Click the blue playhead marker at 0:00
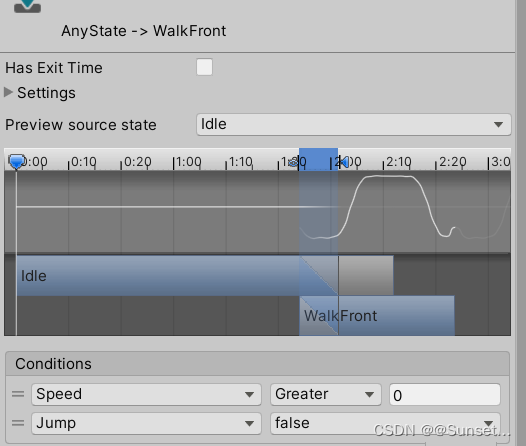Screen dimensions: 526x446 pyautogui.click(x=16, y=162)
